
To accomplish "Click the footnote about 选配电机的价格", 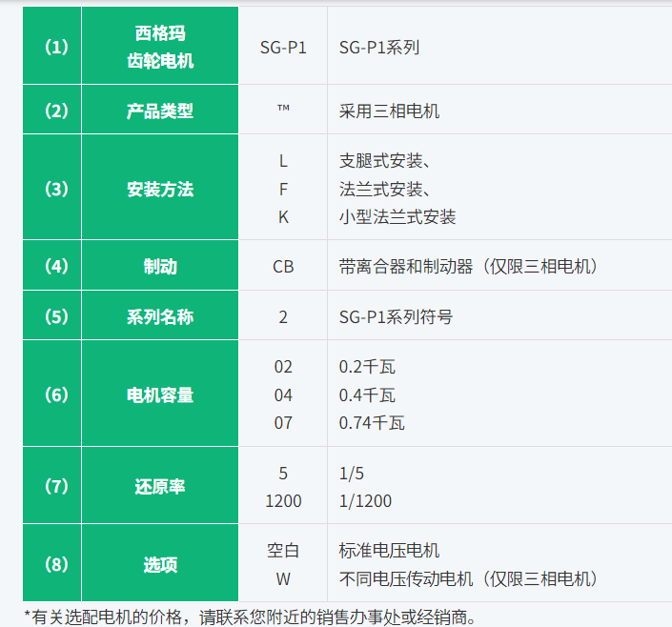I will click(x=250, y=617).
